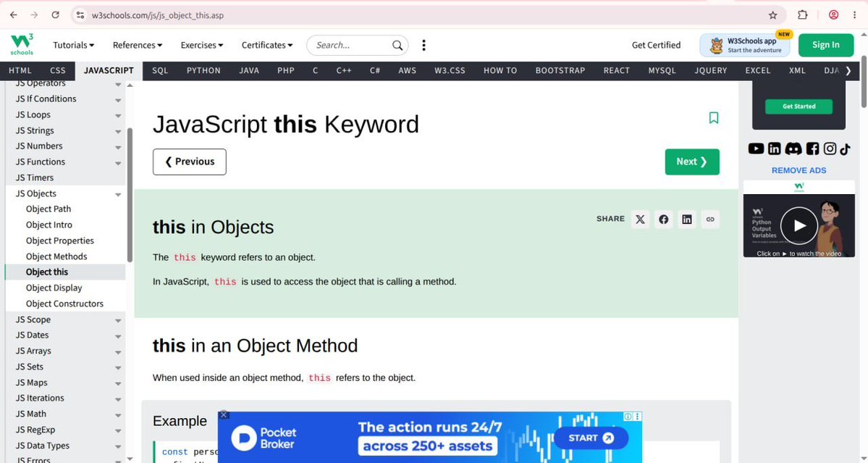The width and height of the screenshot is (868, 463).
Task: Open the Tutorials dropdown
Action: pyautogui.click(x=74, y=45)
